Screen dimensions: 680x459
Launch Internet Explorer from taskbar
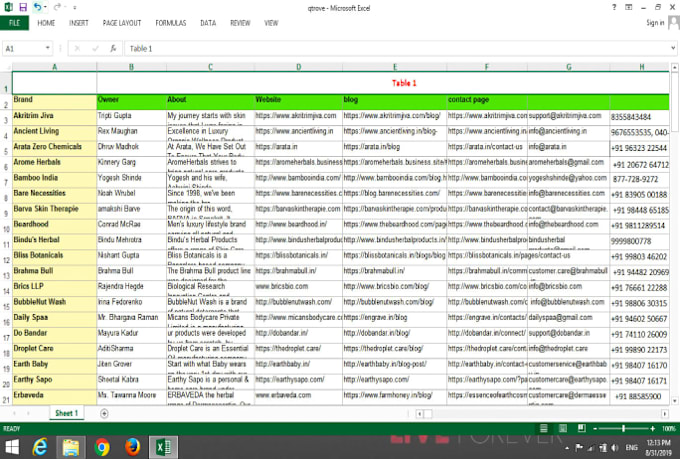point(39,447)
